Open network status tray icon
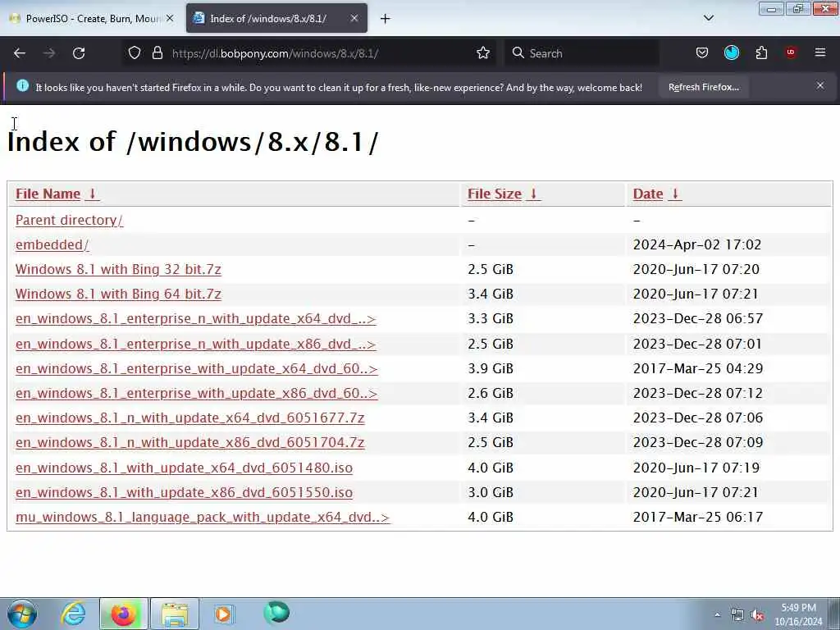 click(x=737, y=615)
